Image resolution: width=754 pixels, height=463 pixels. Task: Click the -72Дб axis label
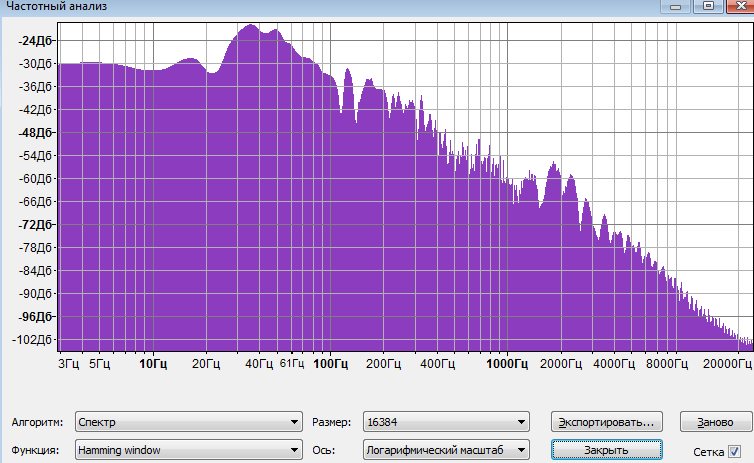(35, 225)
